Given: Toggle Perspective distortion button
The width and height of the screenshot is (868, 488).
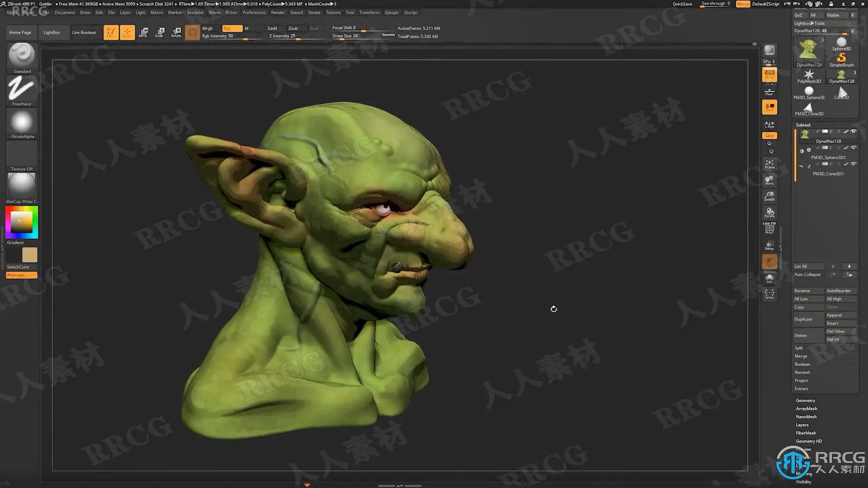Looking at the screenshot, I should [x=769, y=75].
